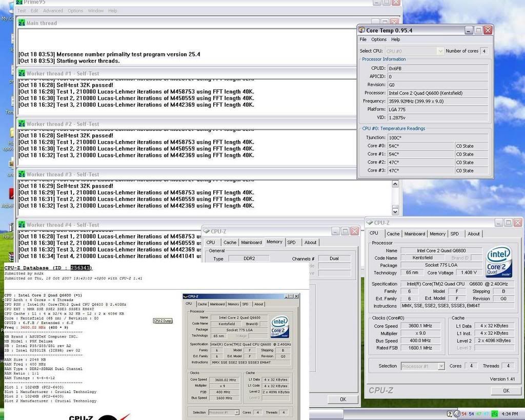This screenshot has width=525, height=420.
Task: Click the Core Voltage 1.408 V field
Action: click(469, 273)
